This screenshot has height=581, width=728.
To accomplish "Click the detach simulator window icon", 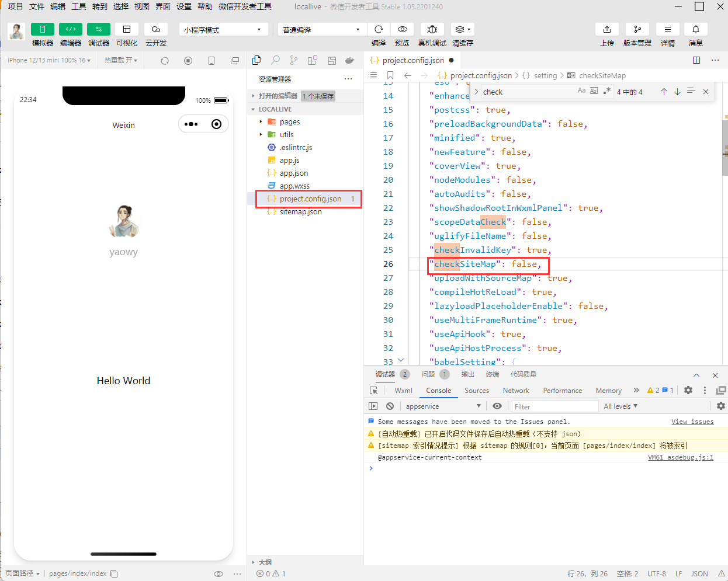I will click(235, 61).
